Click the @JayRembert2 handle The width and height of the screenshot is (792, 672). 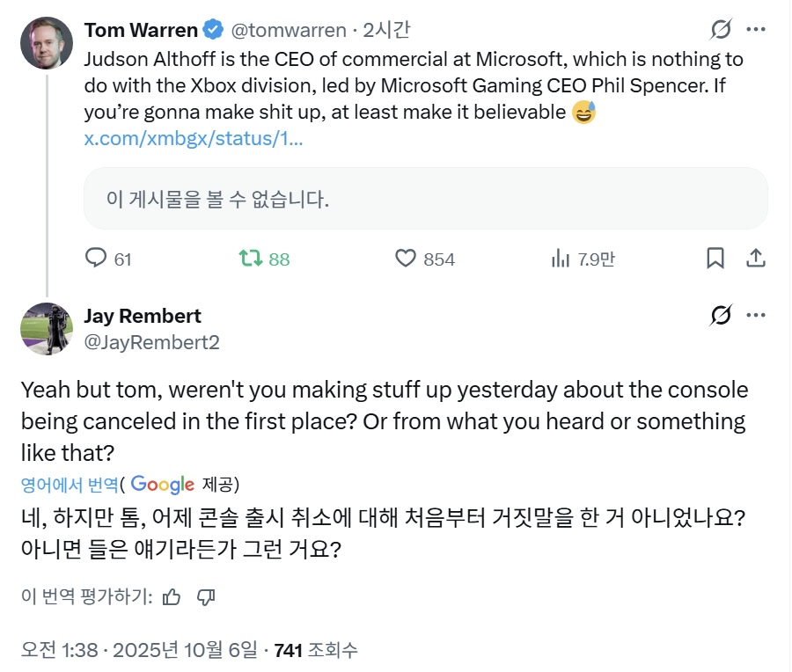pyautogui.click(x=151, y=342)
